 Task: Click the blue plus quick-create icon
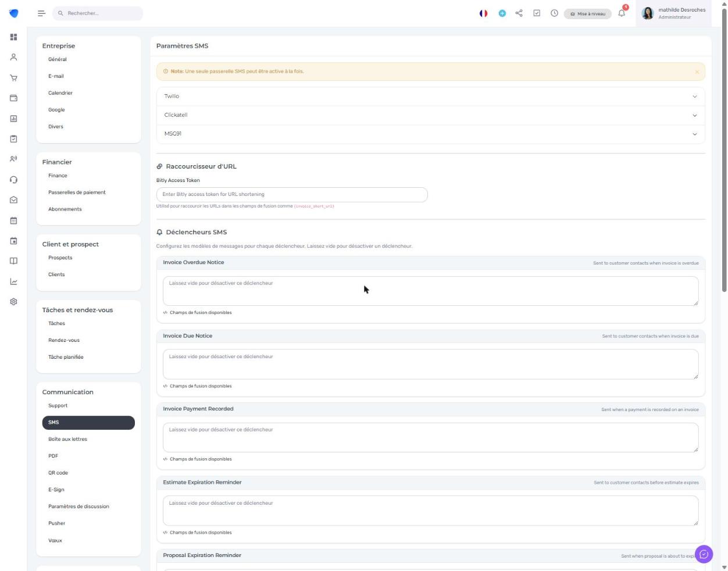[x=502, y=13]
